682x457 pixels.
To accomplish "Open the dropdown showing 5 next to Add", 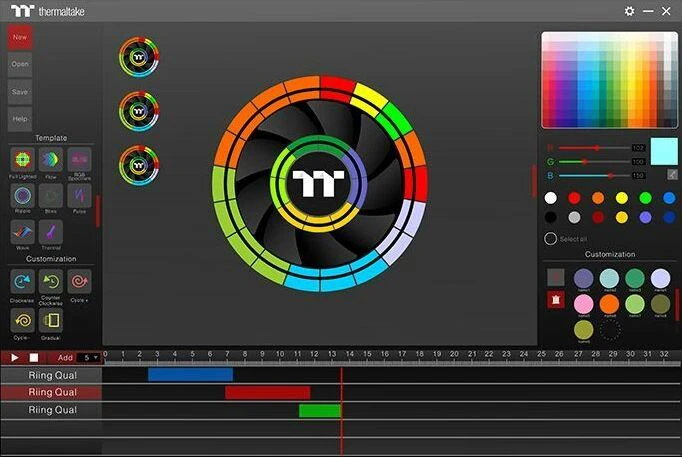I will [90, 357].
